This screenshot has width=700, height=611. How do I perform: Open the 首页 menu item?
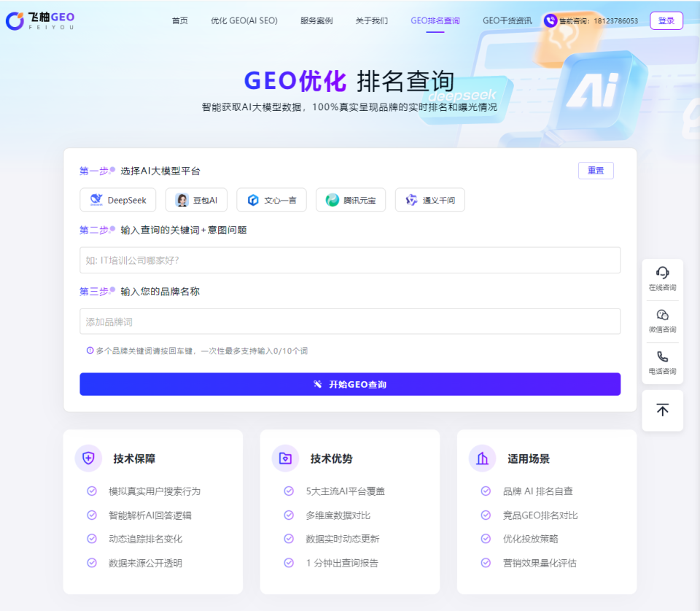[x=179, y=20]
